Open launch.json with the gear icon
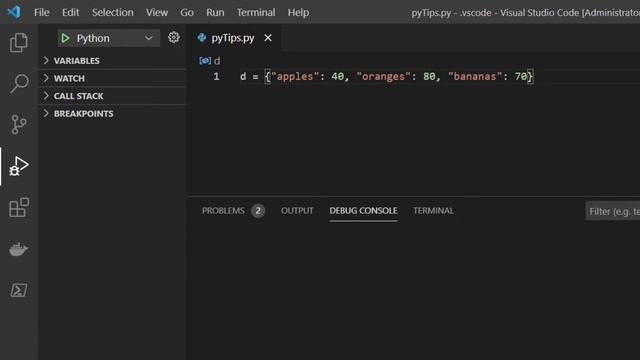This screenshot has height=360, width=640. (x=174, y=38)
